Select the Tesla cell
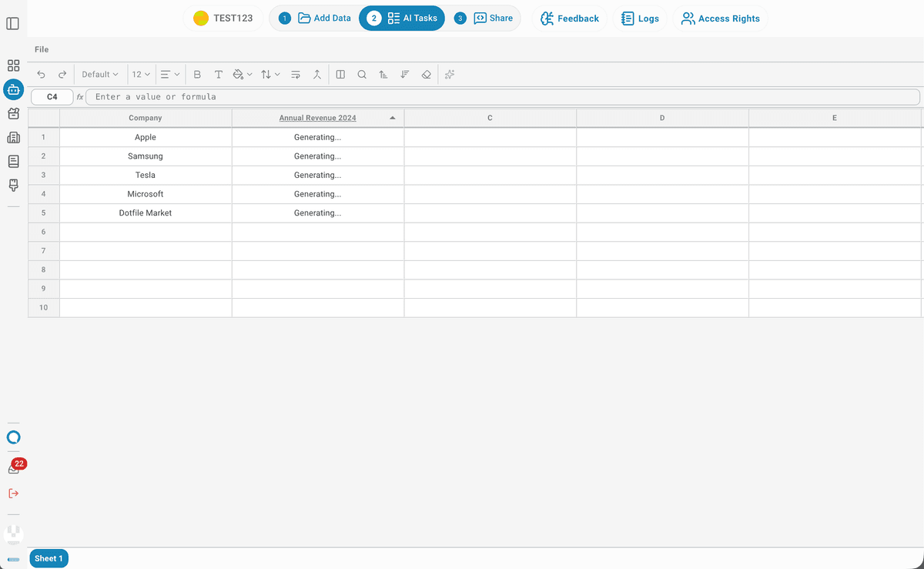This screenshot has height=569, width=924. [146, 176]
